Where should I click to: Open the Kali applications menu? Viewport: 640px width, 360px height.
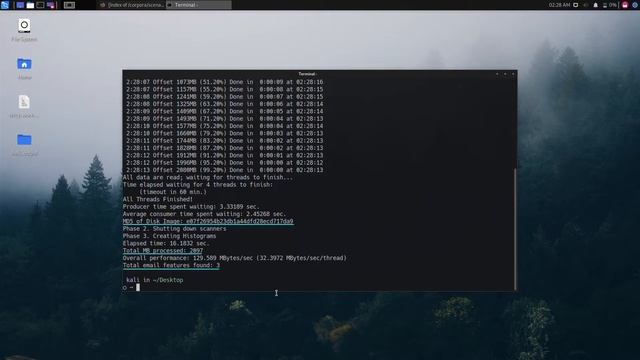(x=5, y=5)
